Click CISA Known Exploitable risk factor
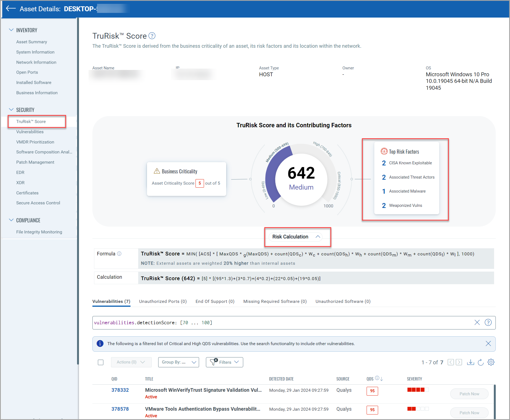The image size is (510, 420). (x=407, y=163)
